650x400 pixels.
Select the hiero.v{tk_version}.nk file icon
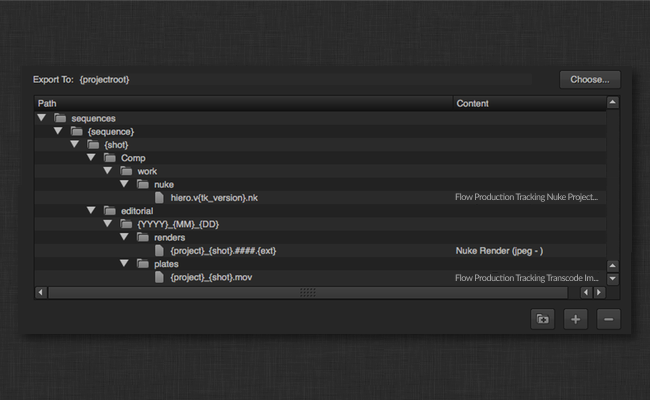coord(159,198)
